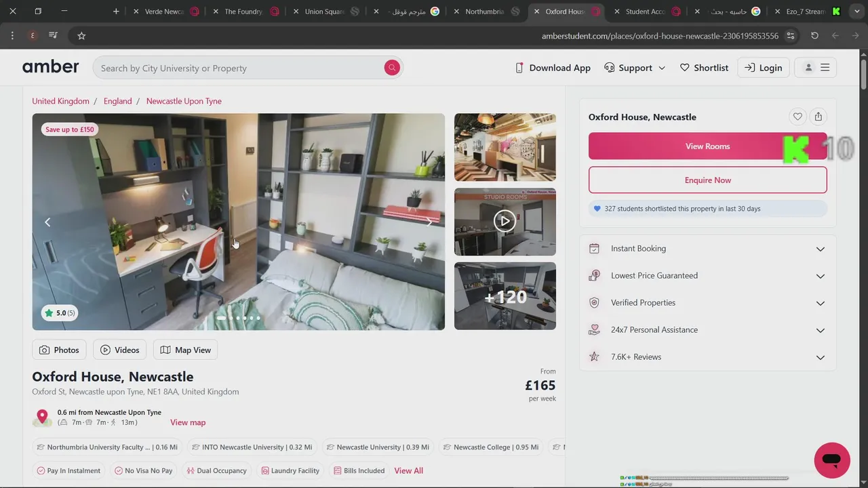Open hamburger profile menu button
The height and width of the screenshot is (488, 868).
[816, 68]
